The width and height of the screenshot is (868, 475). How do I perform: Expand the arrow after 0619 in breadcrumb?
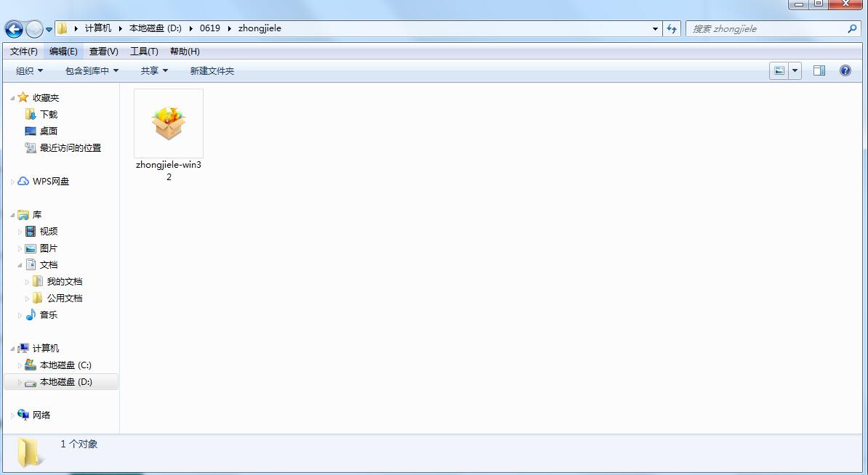229,28
